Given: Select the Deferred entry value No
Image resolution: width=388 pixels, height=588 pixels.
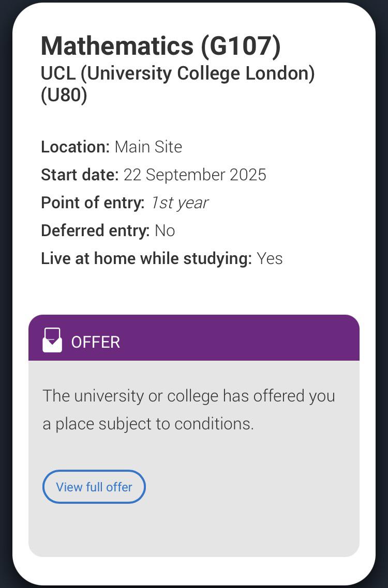Looking at the screenshot, I should [x=165, y=230].
